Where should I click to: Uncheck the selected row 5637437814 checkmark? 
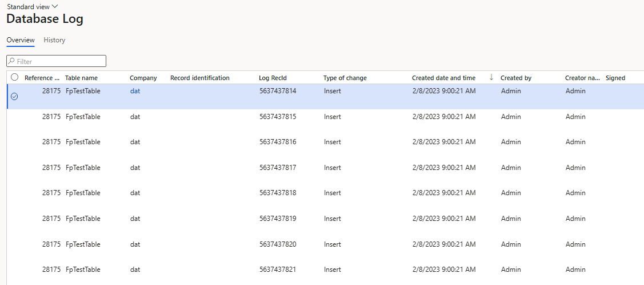coord(14,96)
